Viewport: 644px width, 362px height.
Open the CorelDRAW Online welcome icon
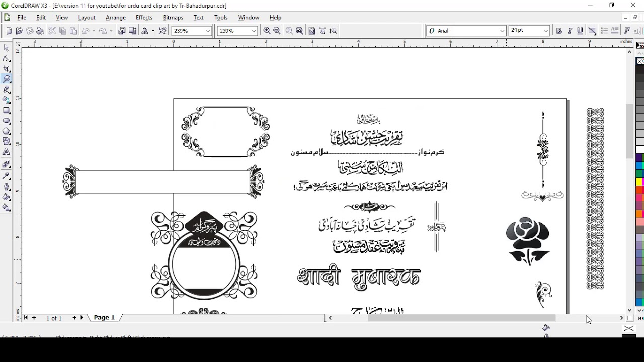pos(163,31)
